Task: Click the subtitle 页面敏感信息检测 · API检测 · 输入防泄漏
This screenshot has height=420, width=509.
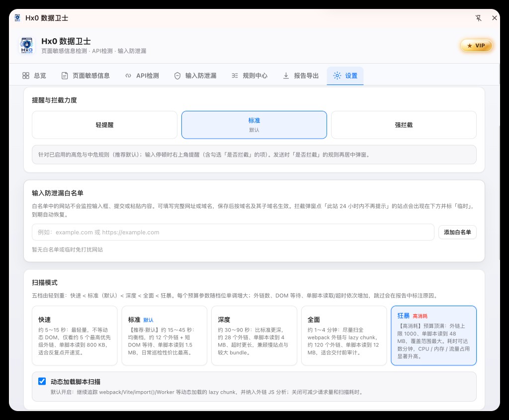Action: 94,51
